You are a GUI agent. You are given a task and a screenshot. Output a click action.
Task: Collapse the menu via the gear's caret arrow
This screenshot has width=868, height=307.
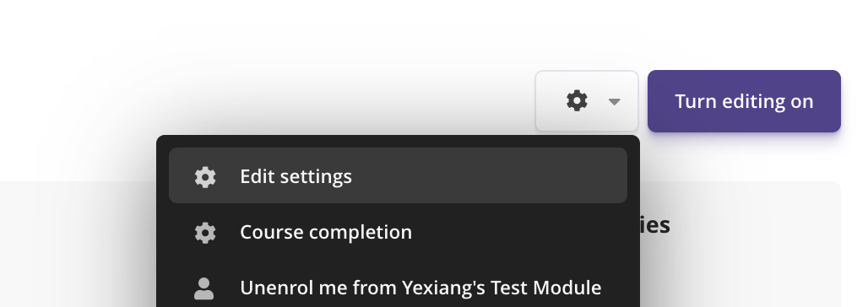point(614,102)
